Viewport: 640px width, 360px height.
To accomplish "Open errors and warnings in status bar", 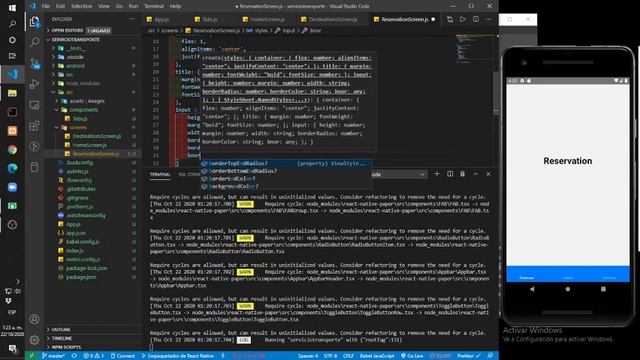I will pos(93,356).
